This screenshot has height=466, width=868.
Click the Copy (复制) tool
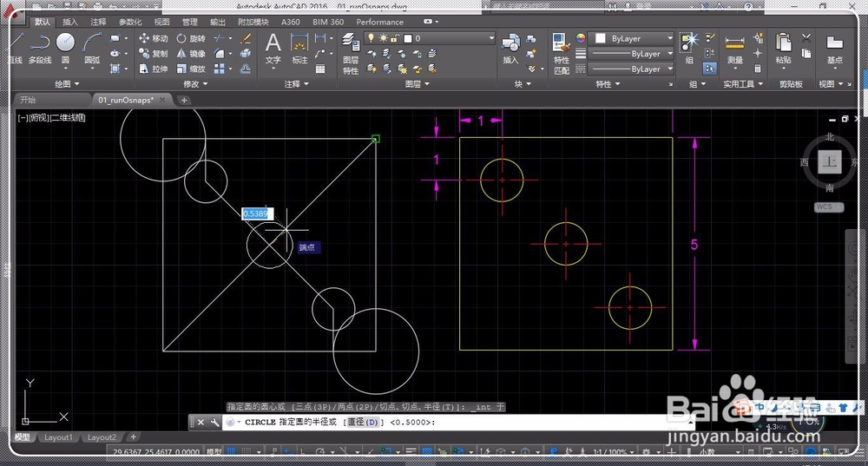(x=154, y=53)
